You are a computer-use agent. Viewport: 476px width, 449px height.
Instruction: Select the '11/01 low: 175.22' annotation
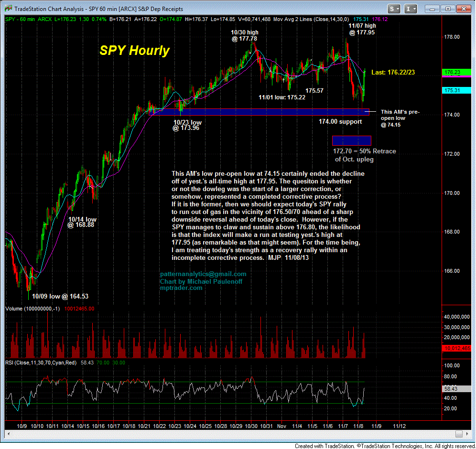click(281, 97)
